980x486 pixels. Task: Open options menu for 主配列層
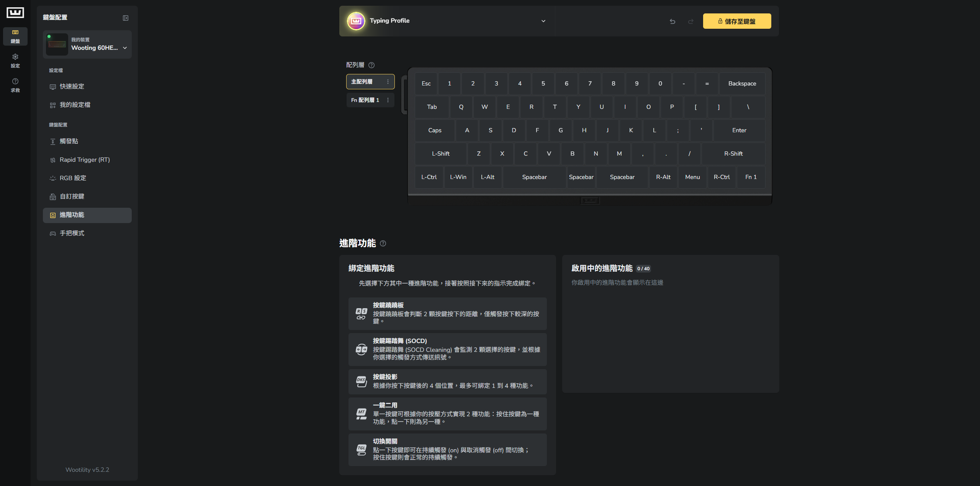click(388, 82)
